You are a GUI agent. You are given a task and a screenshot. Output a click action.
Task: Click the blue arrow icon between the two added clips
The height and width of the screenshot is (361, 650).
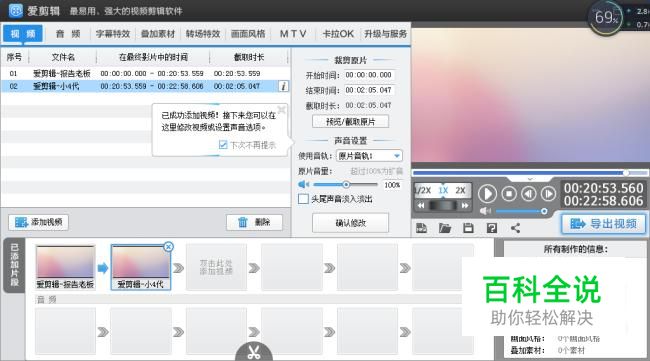pyautogui.click(x=102, y=268)
